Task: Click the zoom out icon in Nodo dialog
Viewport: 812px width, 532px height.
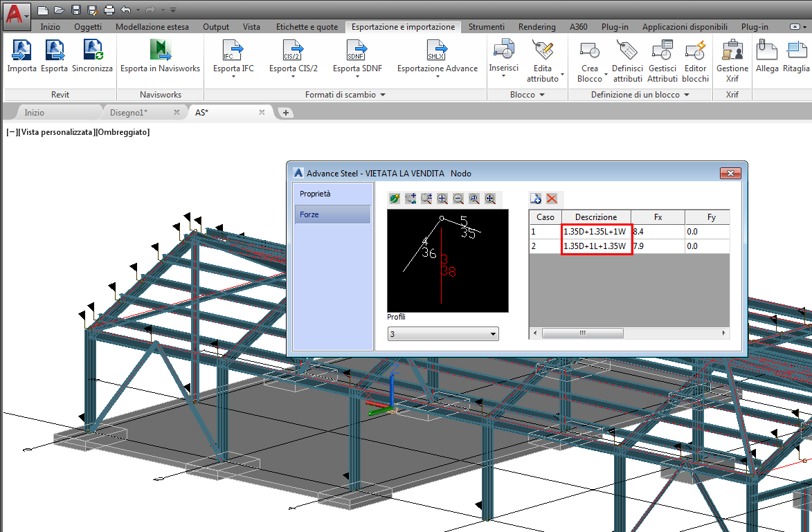Action: 458,199
